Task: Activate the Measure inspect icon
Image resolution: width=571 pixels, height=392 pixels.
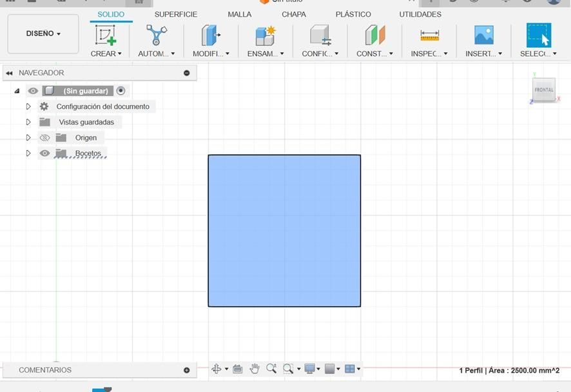Action: [429, 35]
